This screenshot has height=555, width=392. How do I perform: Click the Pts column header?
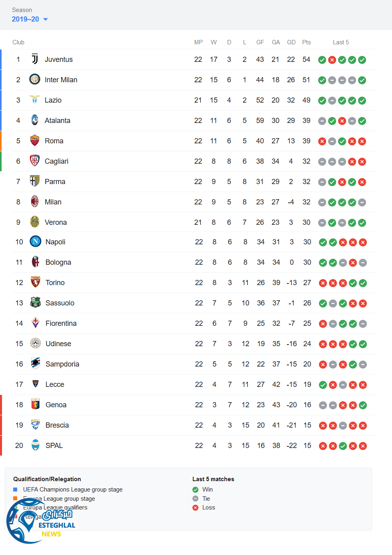tap(306, 42)
